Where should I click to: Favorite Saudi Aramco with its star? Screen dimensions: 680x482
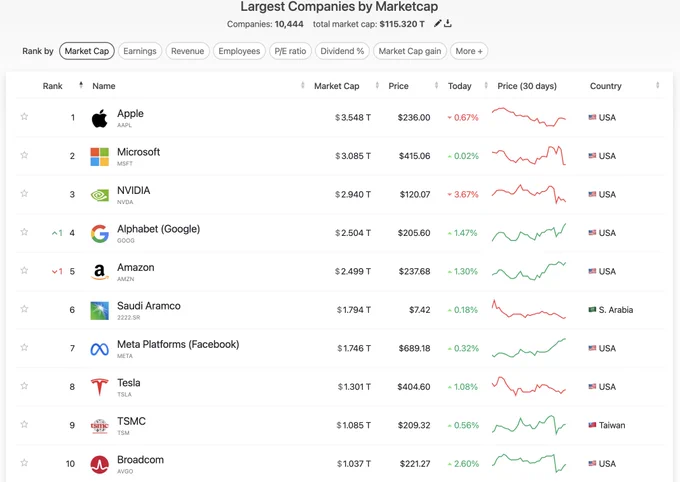24,308
